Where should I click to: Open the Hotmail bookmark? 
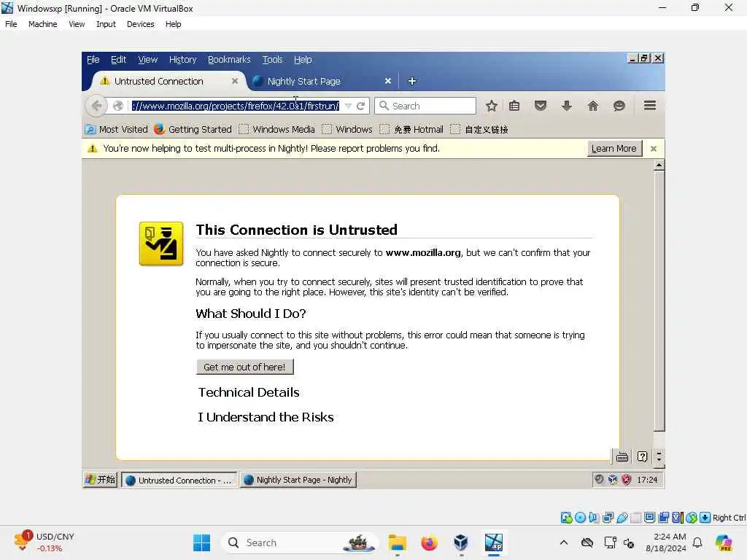[x=411, y=129]
